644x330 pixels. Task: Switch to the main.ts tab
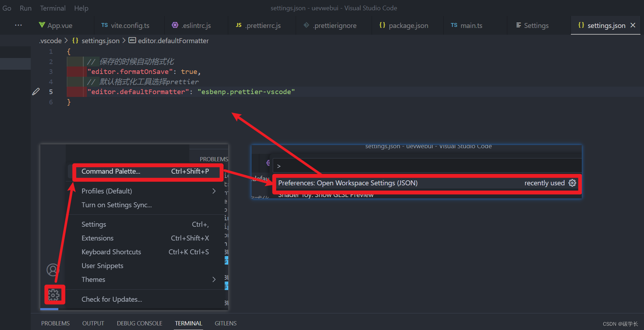[x=471, y=25]
